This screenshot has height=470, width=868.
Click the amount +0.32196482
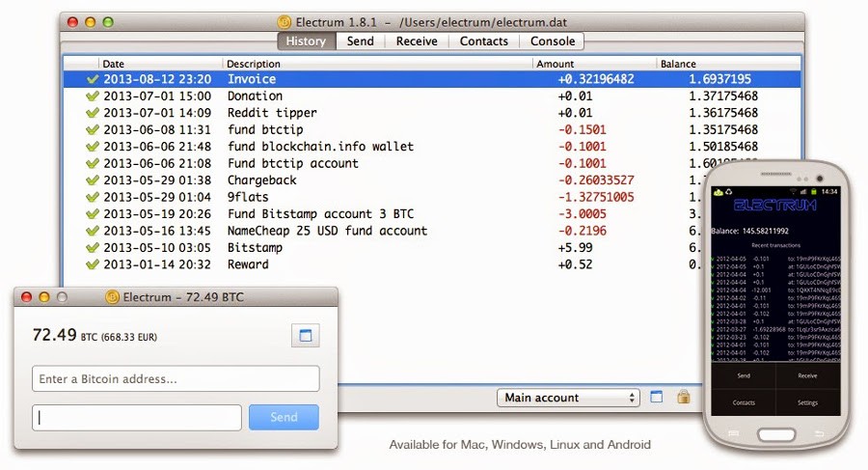596,79
